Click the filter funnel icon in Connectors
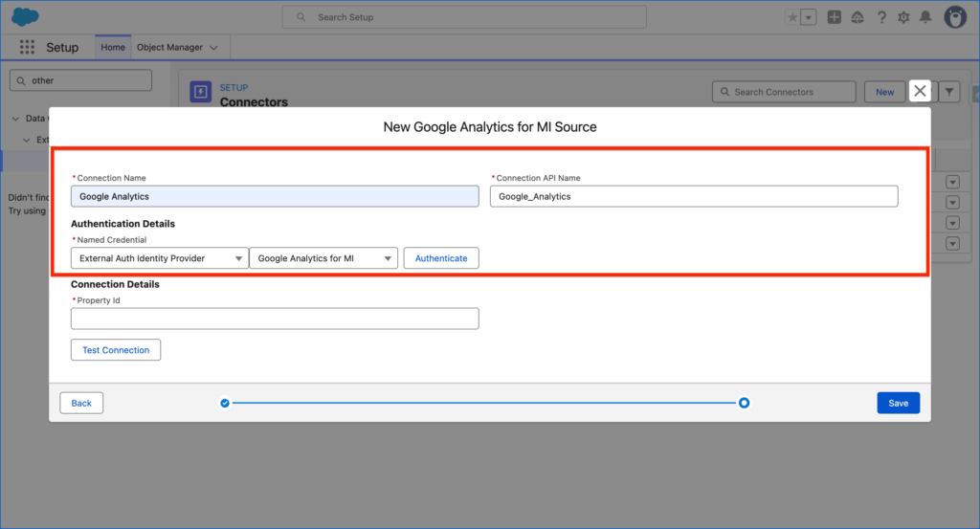The height and width of the screenshot is (529, 980). click(949, 92)
